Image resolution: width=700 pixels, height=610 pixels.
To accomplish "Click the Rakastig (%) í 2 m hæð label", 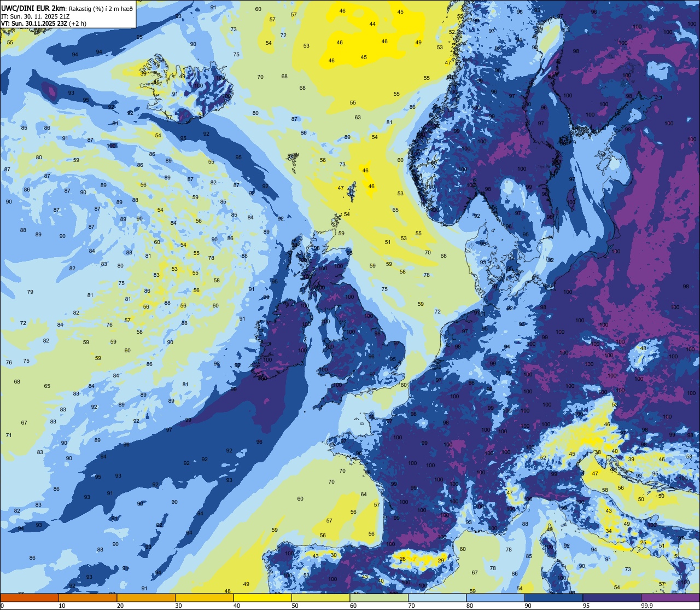I will click(101, 8).
